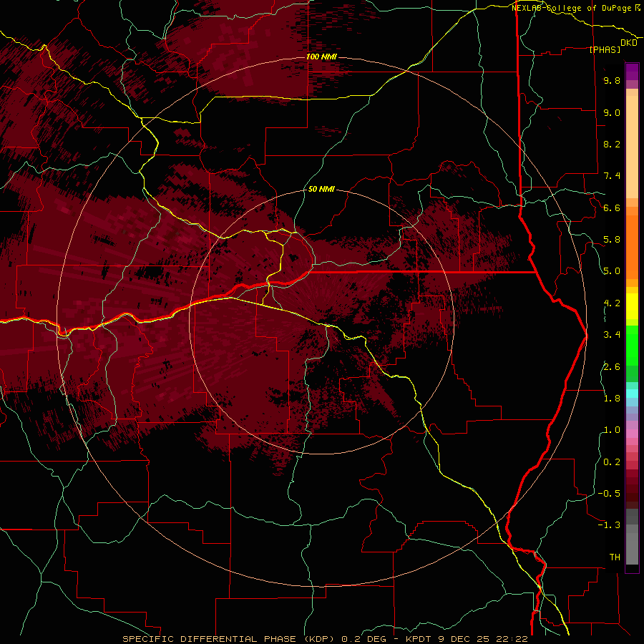Viewport: 644px width, 644px height.
Task: Click the 2.6 scale label
Action: click(x=612, y=367)
